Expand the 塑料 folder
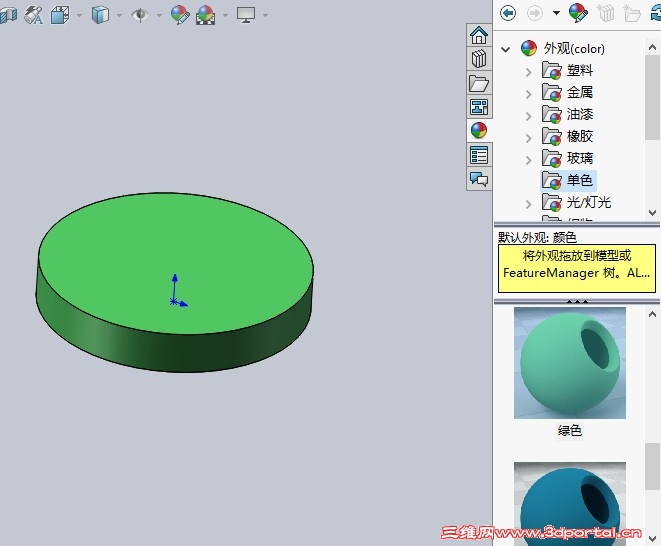Image resolution: width=661 pixels, height=546 pixels. (529, 72)
